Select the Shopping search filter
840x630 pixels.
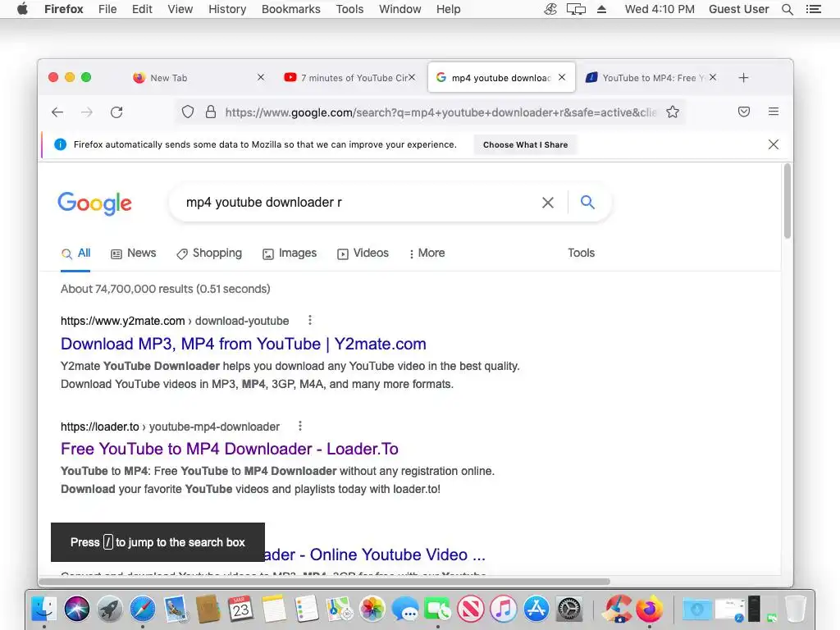click(209, 253)
